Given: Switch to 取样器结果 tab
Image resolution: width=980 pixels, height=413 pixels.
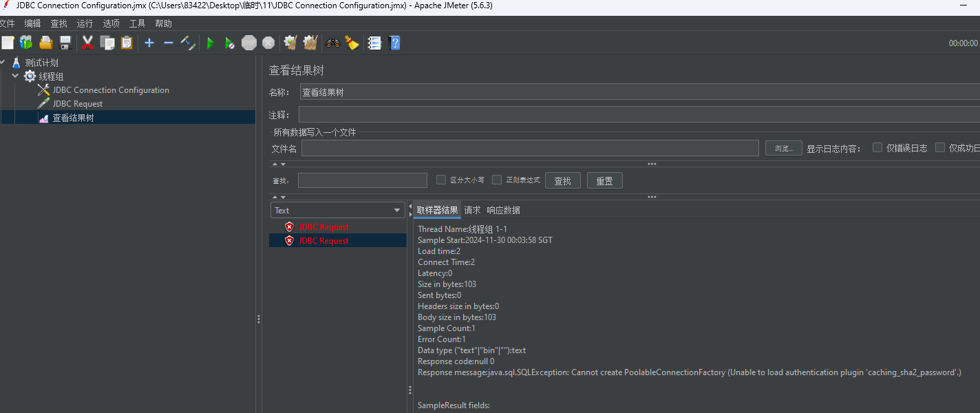Looking at the screenshot, I should click(x=437, y=210).
